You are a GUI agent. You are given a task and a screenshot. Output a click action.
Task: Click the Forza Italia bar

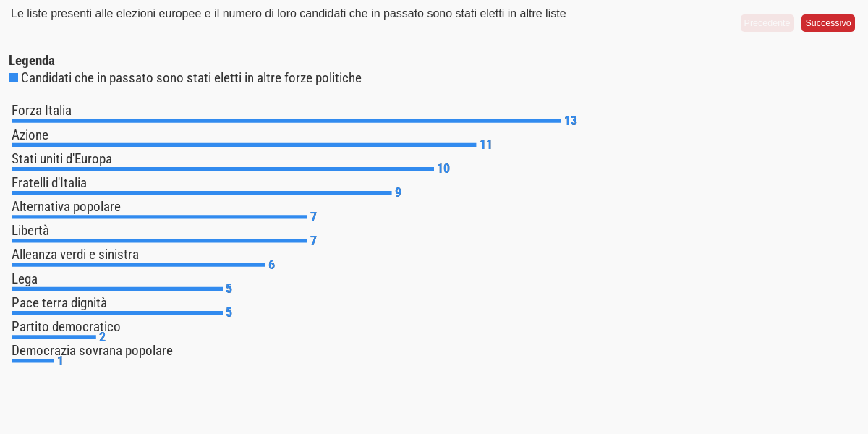[x=286, y=121]
